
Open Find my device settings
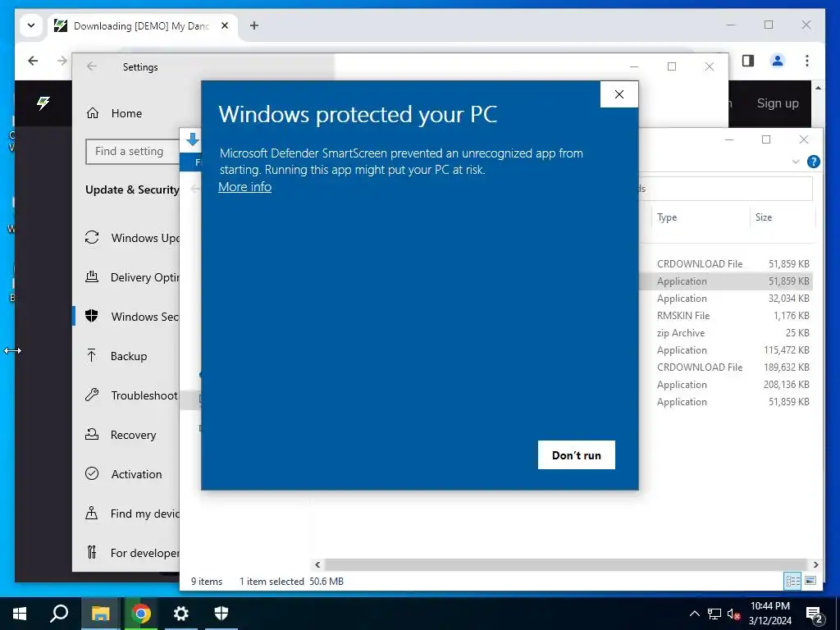132,514
